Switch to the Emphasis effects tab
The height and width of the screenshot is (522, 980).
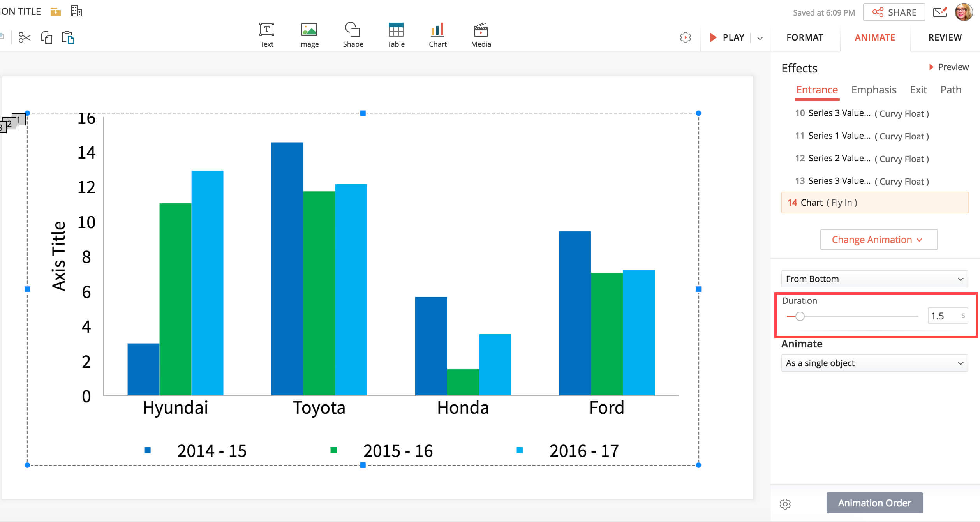[x=874, y=90]
